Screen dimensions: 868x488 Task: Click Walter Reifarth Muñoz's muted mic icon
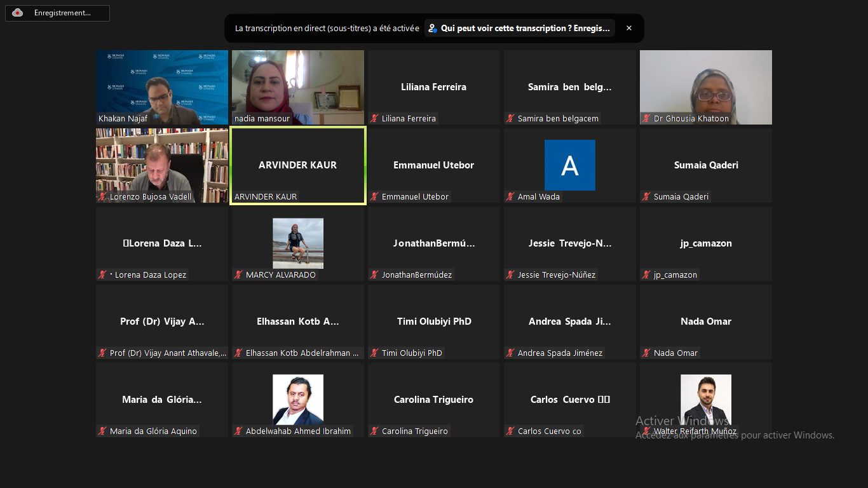point(647,431)
